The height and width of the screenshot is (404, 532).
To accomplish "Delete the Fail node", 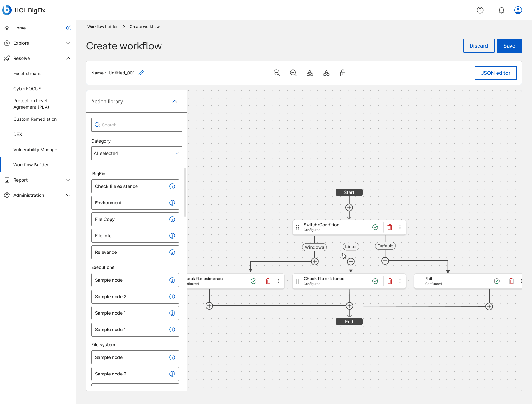I will click(x=511, y=281).
